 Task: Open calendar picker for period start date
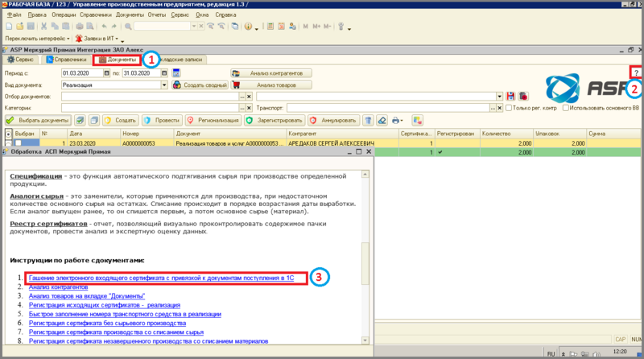point(107,73)
